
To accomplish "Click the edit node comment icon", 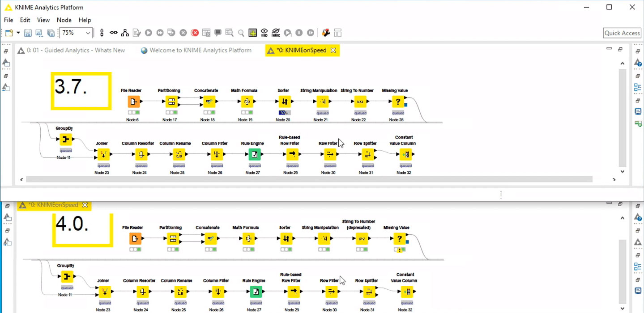I will coord(218,33).
